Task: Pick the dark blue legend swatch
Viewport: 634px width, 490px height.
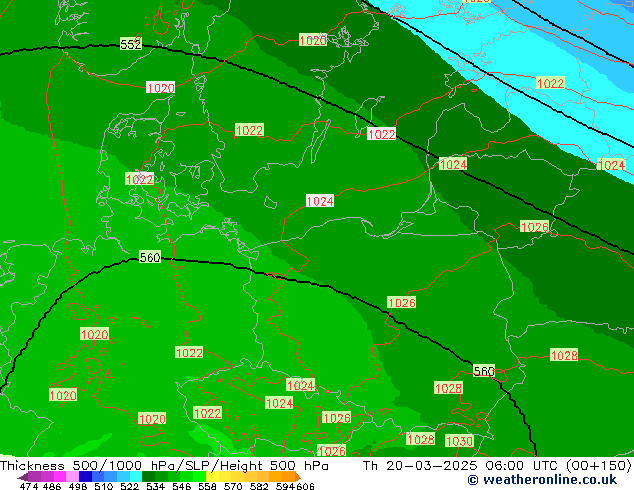Action: pos(85,477)
